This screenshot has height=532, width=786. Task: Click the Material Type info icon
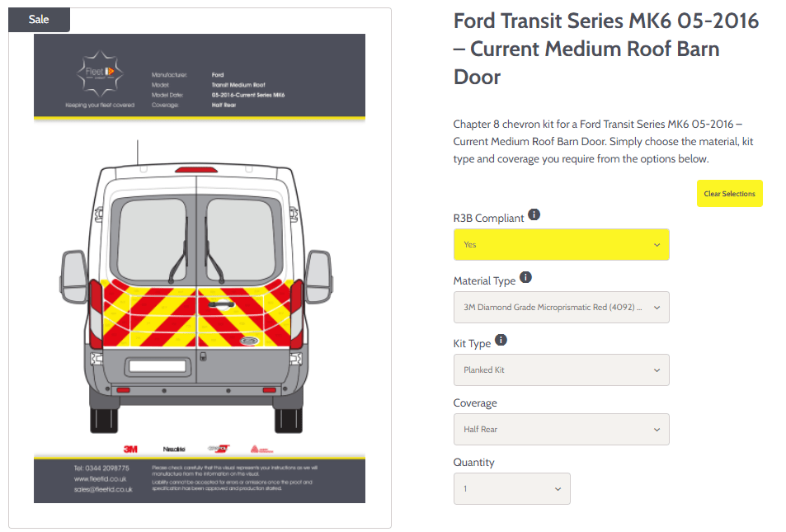(x=525, y=277)
